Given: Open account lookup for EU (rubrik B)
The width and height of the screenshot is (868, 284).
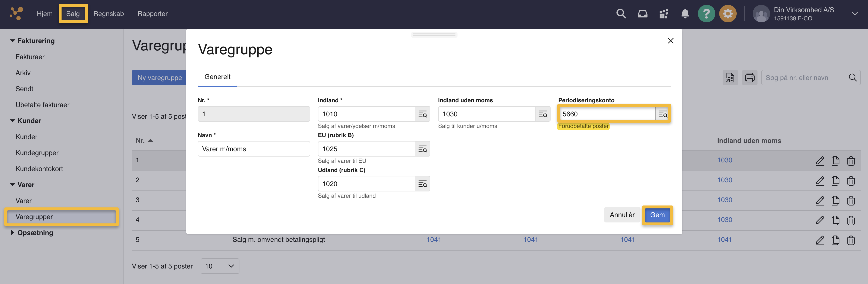Looking at the screenshot, I should [422, 149].
